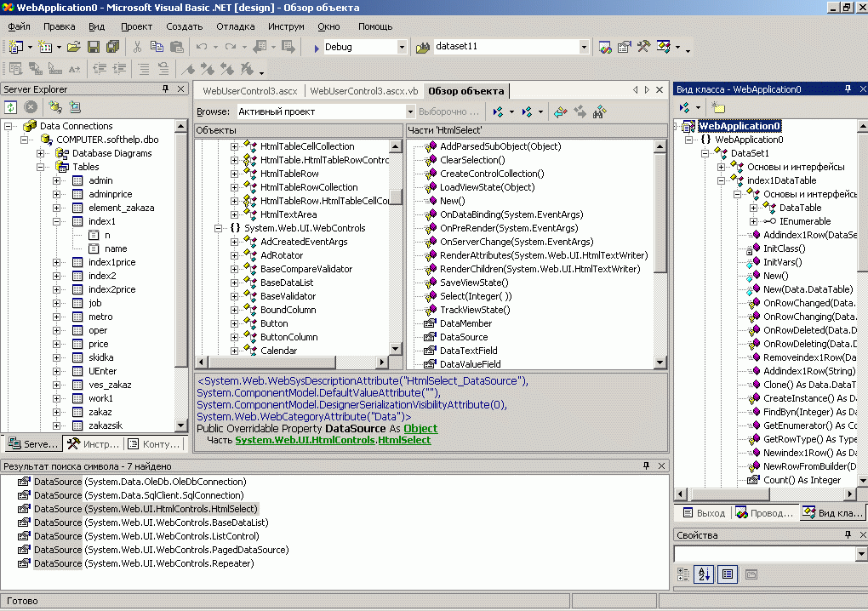The width and height of the screenshot is (868, 611).
Task: Follow the System.Web.UI.HtmlControls link
Action: [x=305, y=440]
